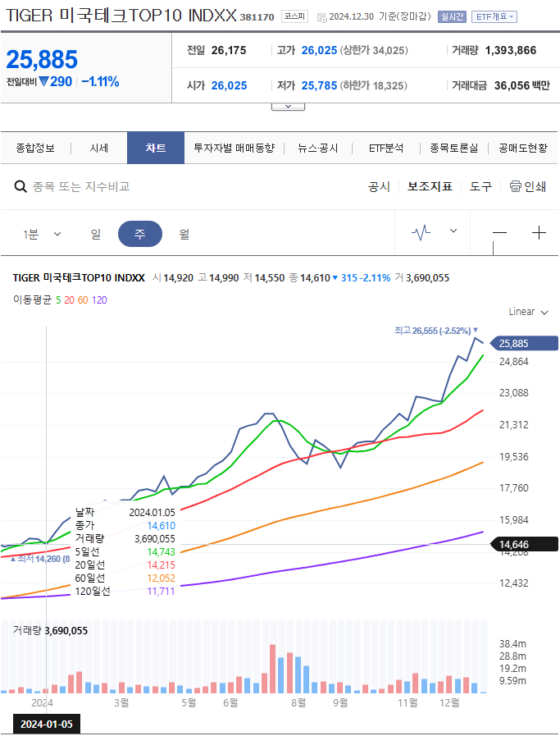Click the 코스피 market badge

pos(294,16)
